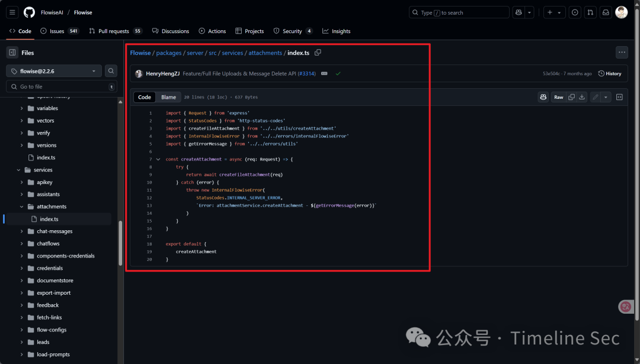Open the GitHub hamburger navigation menu
This screenshot has width=640, height=364.
(12, 12)
